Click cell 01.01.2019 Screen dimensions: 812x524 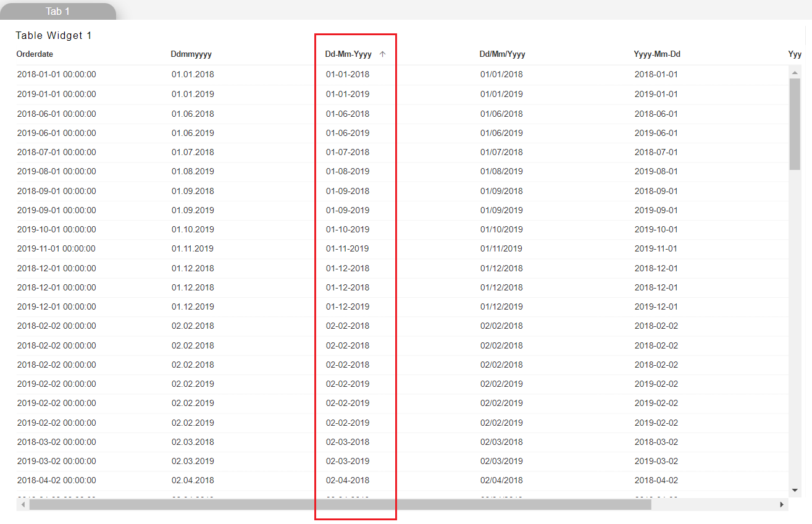click(x=193, y=95)
